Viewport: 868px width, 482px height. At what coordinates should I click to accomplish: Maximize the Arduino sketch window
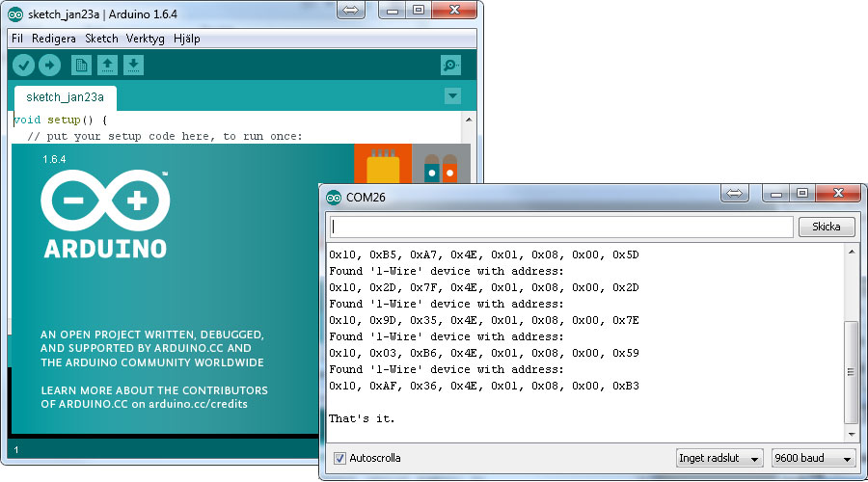[x=420, y=11]
